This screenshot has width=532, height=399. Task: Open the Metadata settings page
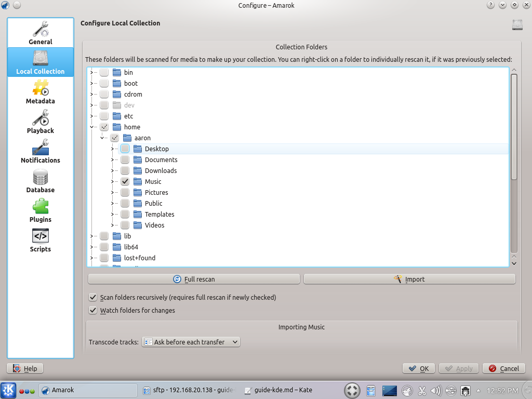[41, 92]
